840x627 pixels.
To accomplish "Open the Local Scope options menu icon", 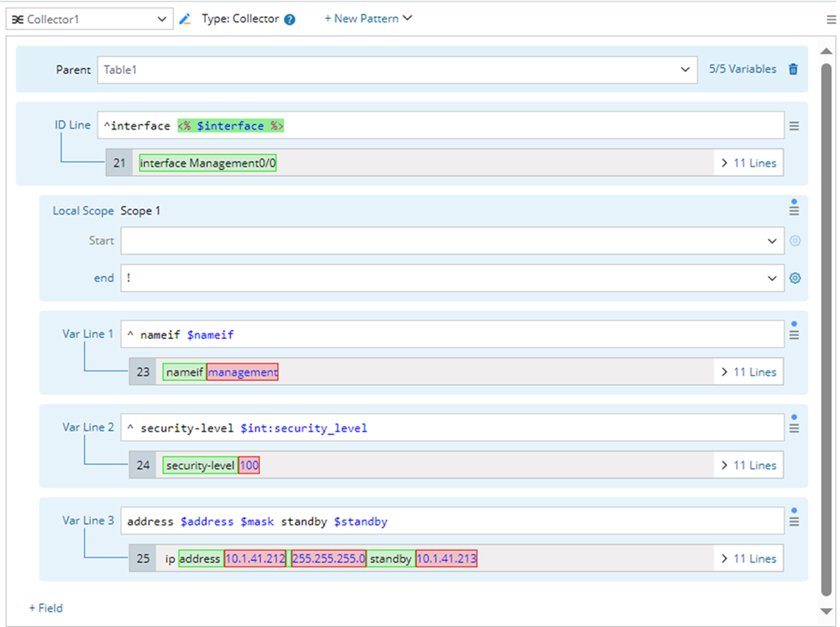I will [794, 211].
